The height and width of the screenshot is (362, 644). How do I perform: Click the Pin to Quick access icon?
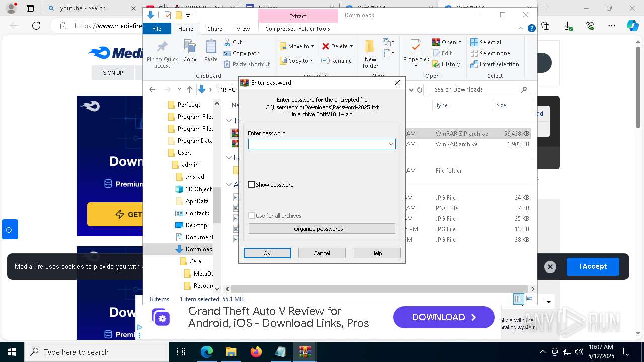coord(162,54)
